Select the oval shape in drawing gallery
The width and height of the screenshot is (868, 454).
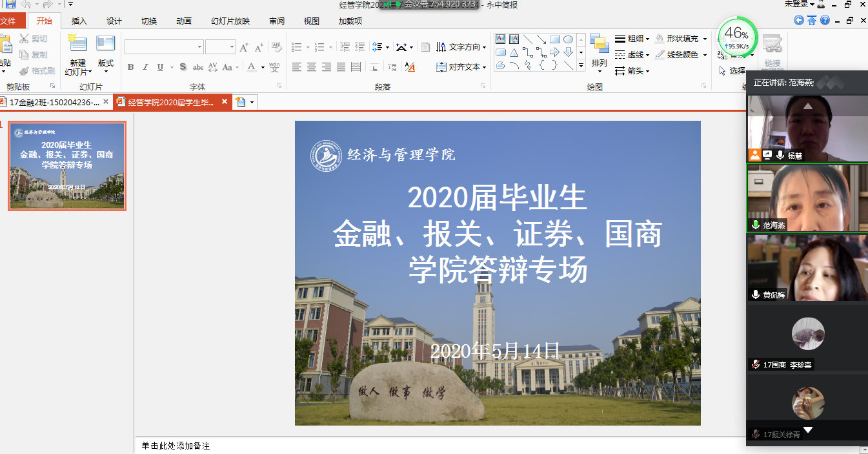[568, 39]
